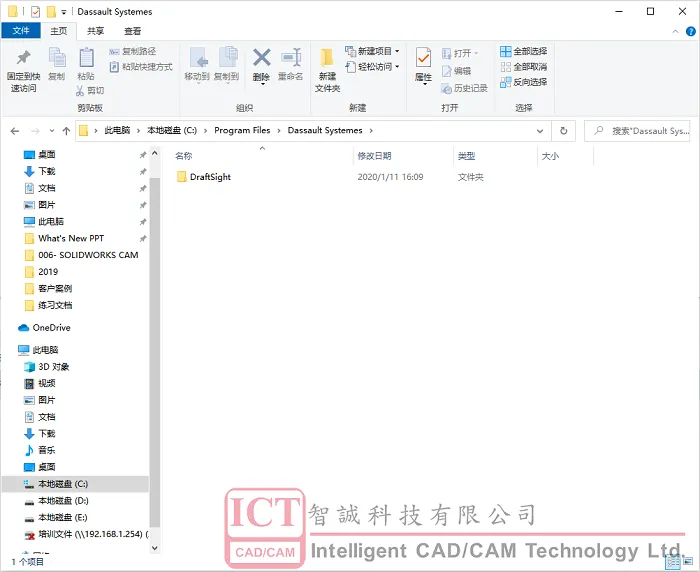Click Invert Selection (反向选择)
Screen dimensions: 700x572
pos(523,82)
